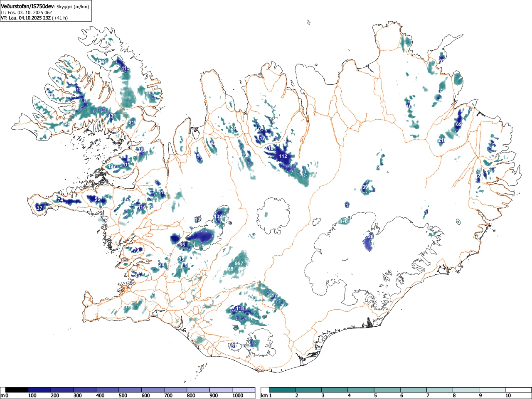
Task: Click the '1000' label on meter scale
Action: click(238, 396)
